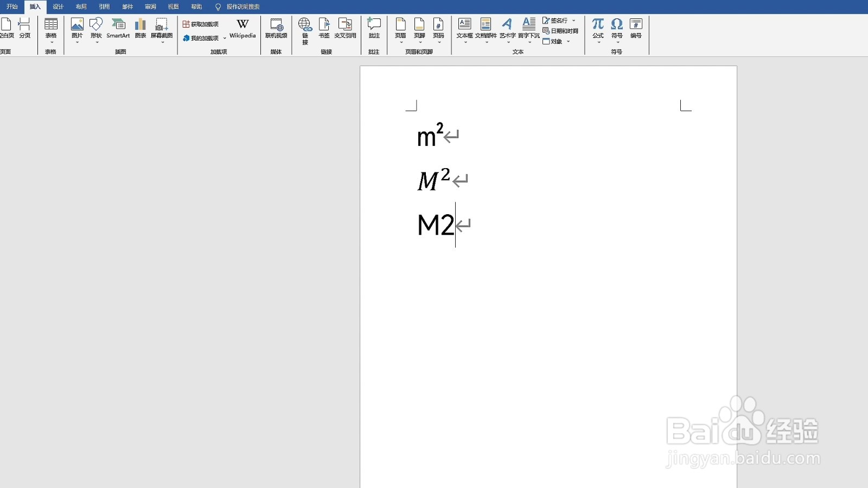Open 交叉引用 cross-reference
The width and height of the screenshot is (868, 488).
point(345,28)
